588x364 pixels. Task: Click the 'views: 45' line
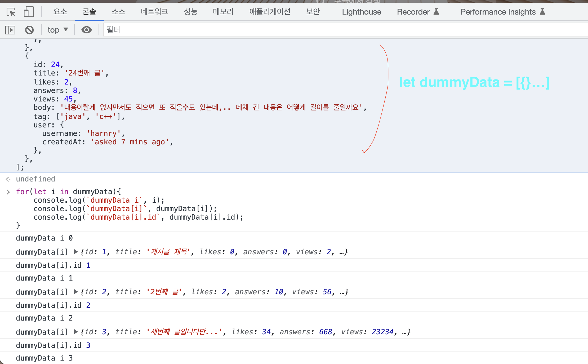coord(55,99)
